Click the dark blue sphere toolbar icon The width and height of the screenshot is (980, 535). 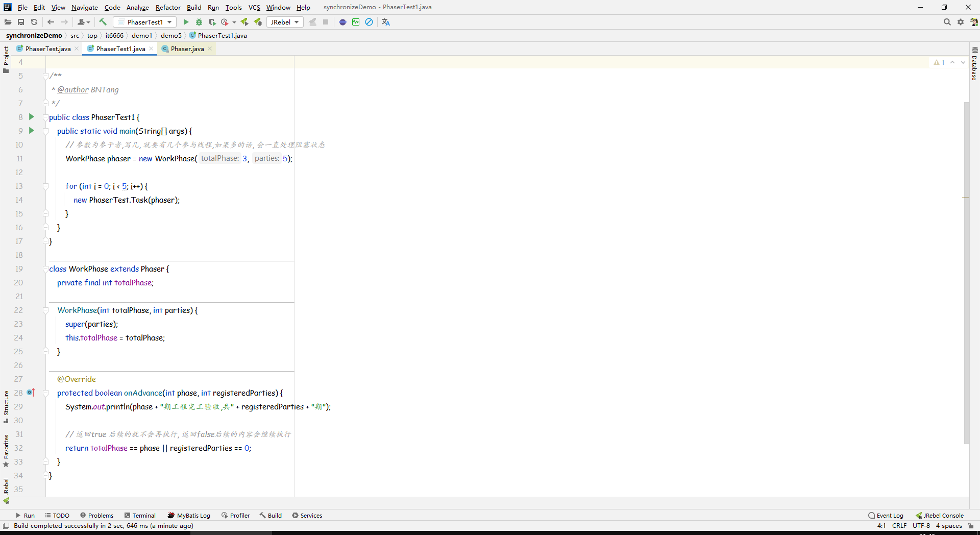pos(342,22)
